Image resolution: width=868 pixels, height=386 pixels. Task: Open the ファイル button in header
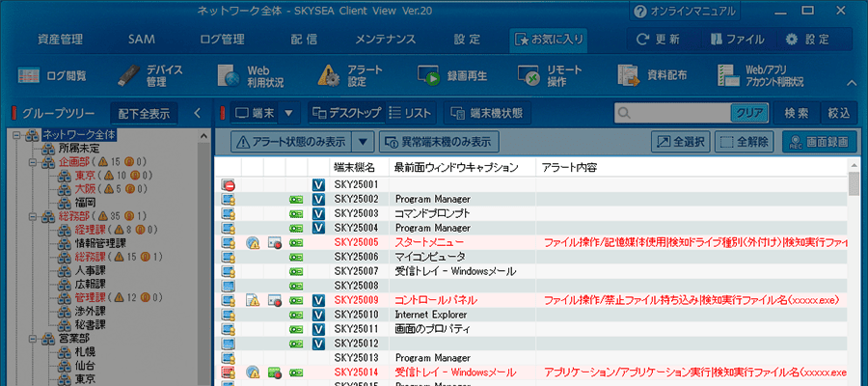pyautogui.click(x=737, y=40)
